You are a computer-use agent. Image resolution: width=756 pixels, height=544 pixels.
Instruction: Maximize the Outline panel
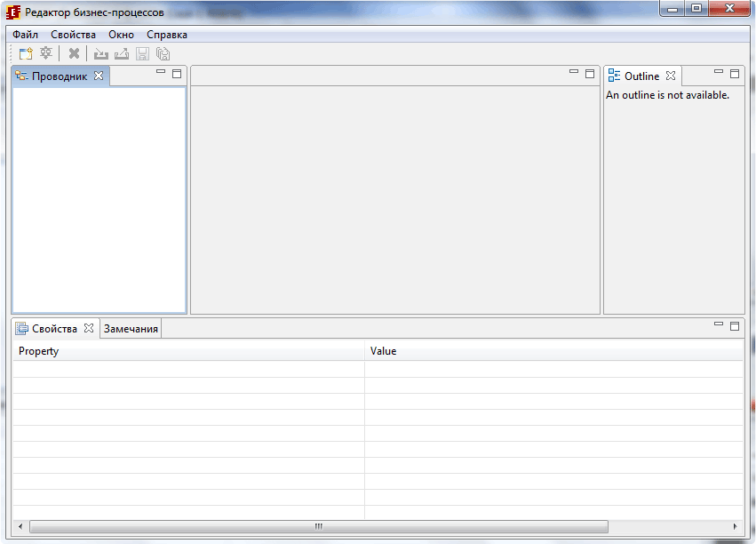click(734, 75)
